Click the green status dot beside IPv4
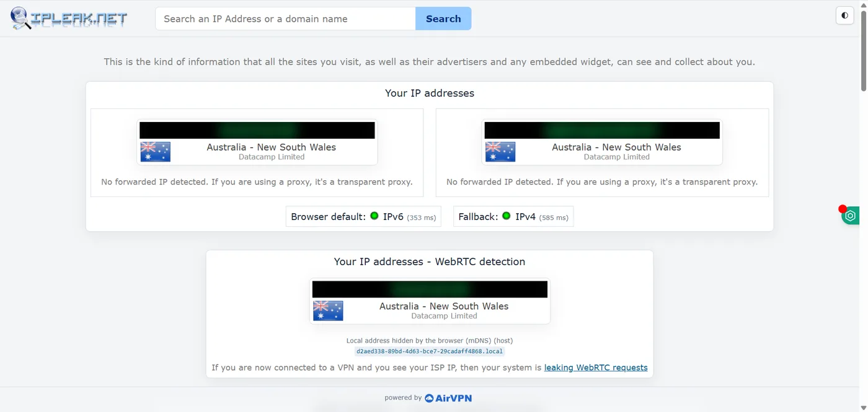Image resolution: width=868 pixels, height=412 pixels. pyautogui.click(x=507, y=216)
